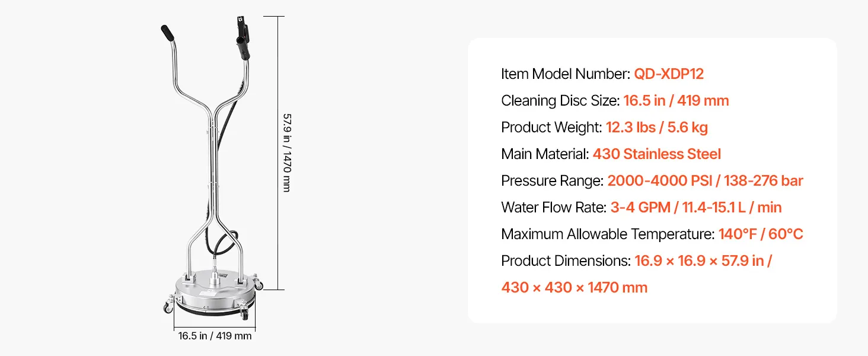
Task: Click the Maximum Allowable Temperature label
Action: point(608,234)
